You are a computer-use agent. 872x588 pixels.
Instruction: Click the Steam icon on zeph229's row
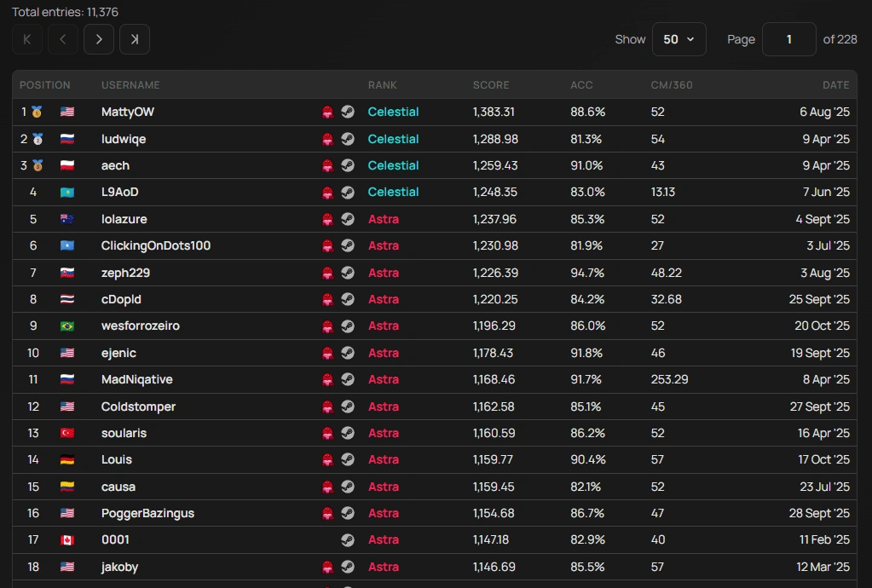[x=348, y=272]
